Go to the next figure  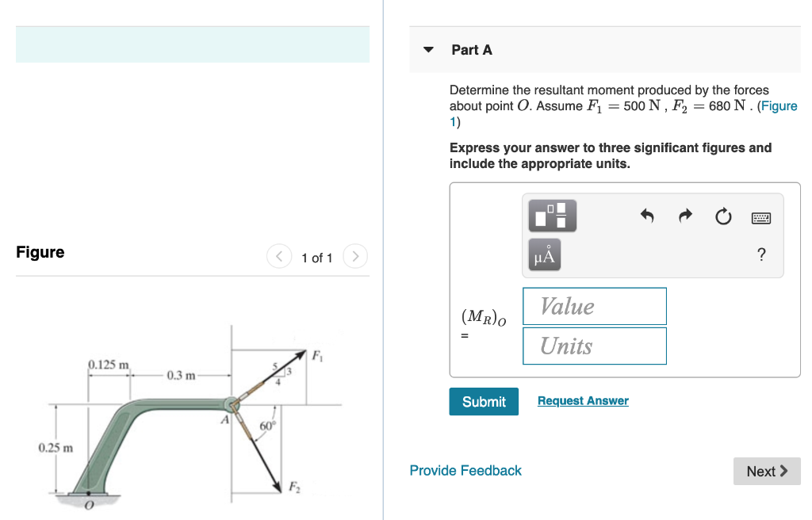point(355,256)
